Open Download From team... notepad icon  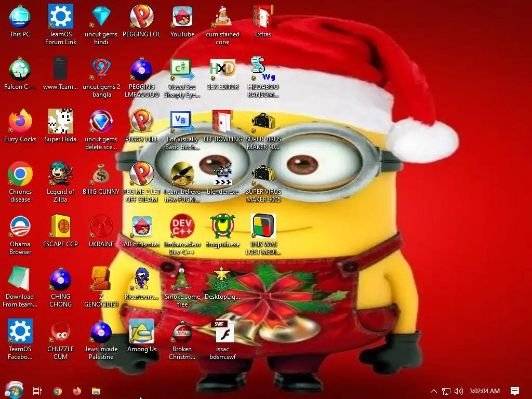[20, 279]
